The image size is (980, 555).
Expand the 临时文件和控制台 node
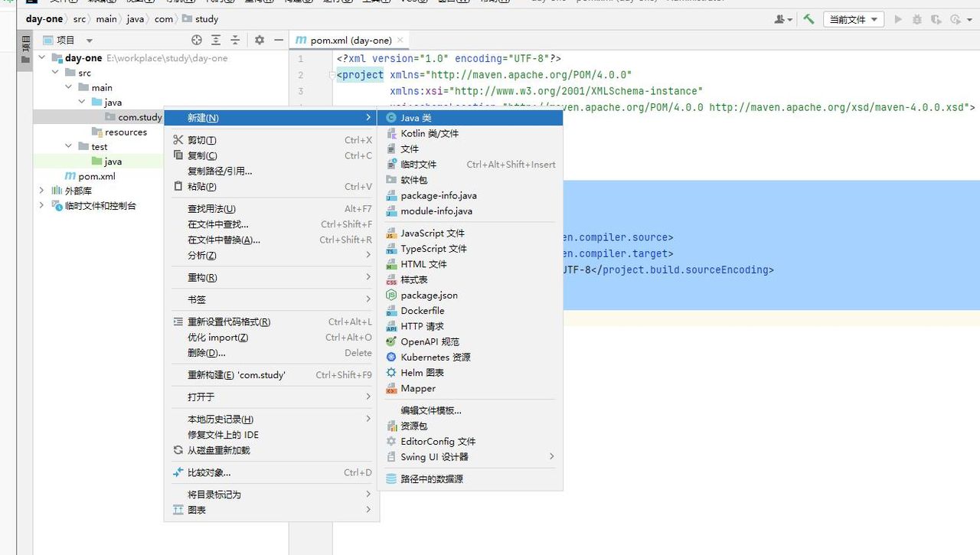(41, 205)
